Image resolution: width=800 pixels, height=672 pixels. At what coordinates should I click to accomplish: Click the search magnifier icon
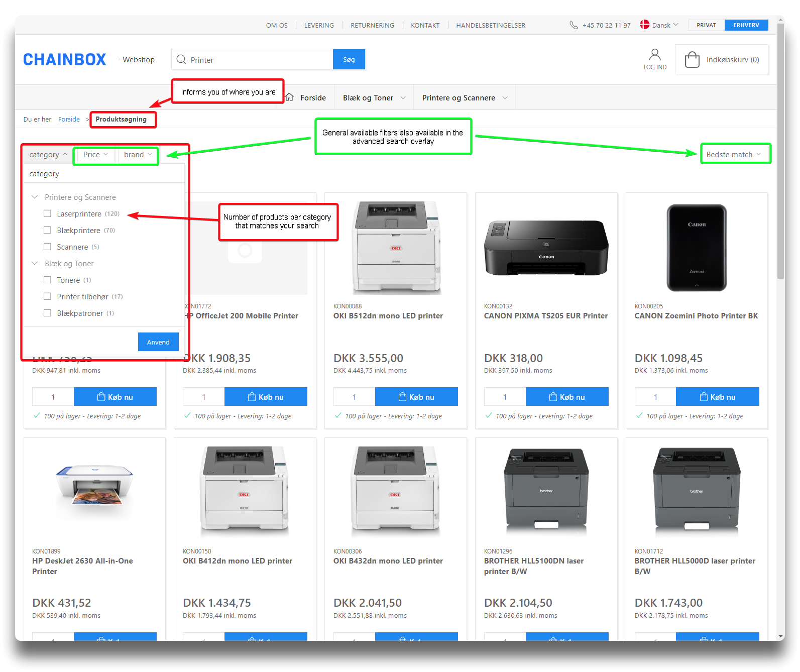point(181,60)
